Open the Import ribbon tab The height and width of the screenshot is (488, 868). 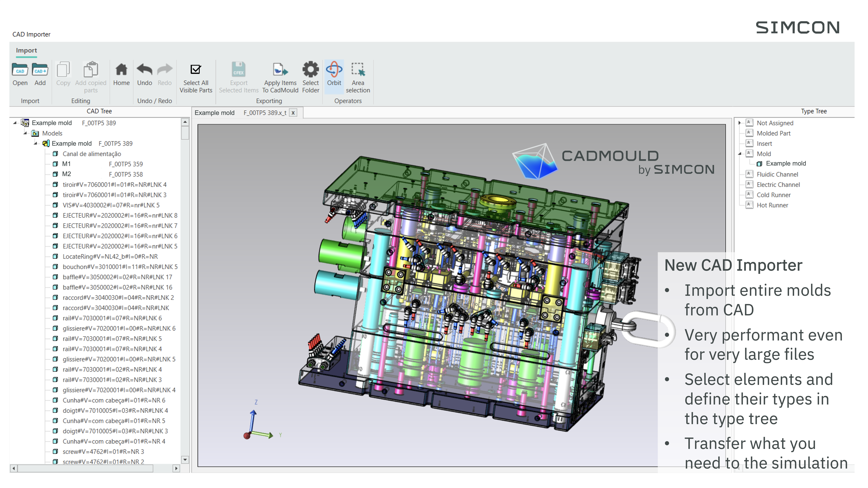coord(26,50)
